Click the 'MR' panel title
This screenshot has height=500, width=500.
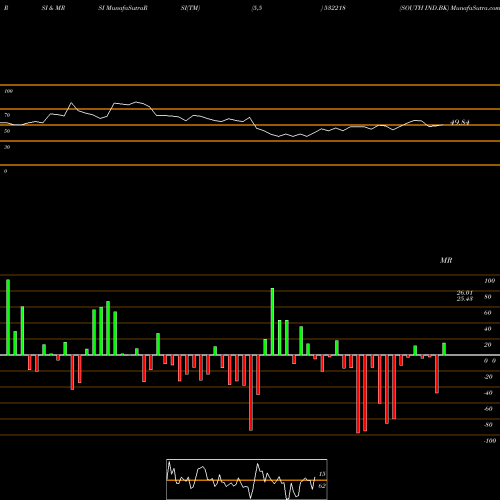tap(446, 260)
